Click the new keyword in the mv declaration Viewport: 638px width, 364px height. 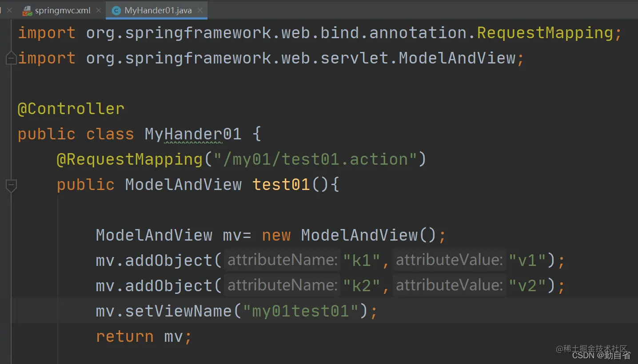click(x=276, y=235)
